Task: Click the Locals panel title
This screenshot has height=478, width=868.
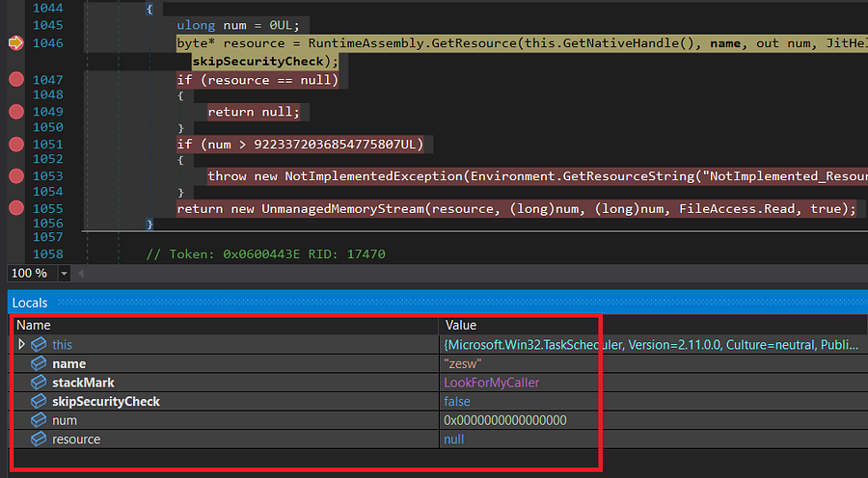Action: pos(30,303)
